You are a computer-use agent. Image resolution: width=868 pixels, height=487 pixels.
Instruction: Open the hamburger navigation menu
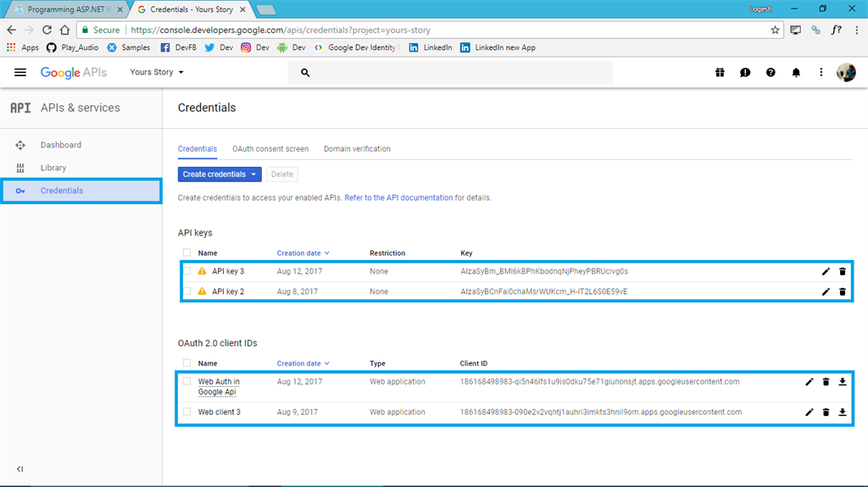point(20,73)
